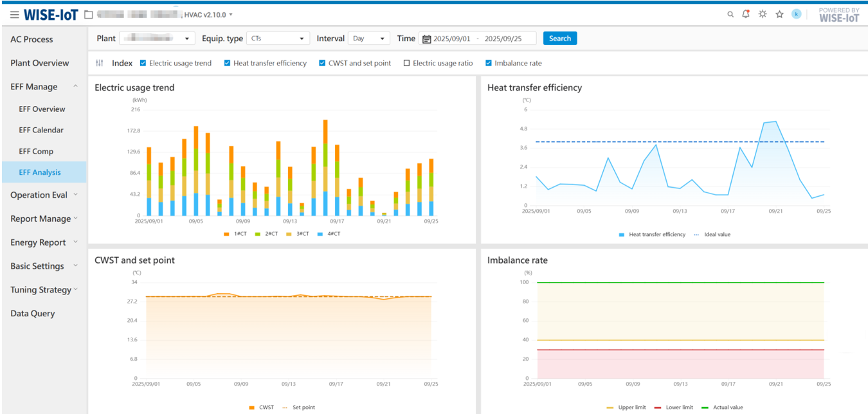Click the favorites star icon
Viewport: 868px width, 414px height.
click(x=779, y=14)
